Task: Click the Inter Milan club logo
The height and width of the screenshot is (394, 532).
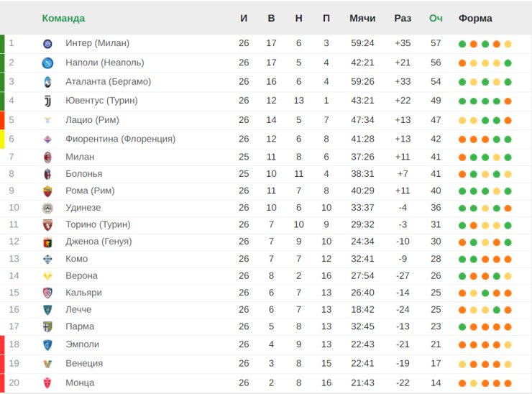Action: pyautogui.click(x=47, y=44)
